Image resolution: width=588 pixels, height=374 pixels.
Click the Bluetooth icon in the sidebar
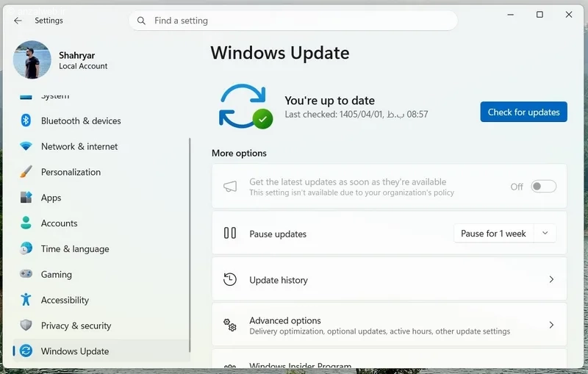(26, 121)
